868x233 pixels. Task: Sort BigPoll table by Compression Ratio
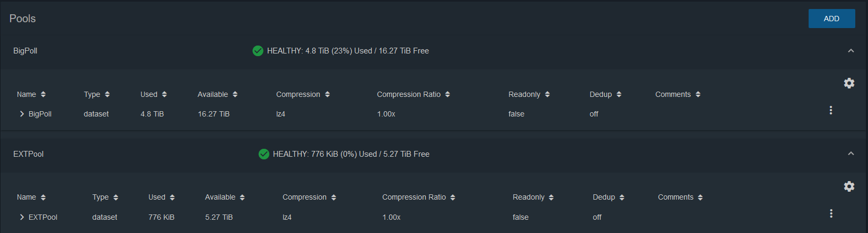coord(414,94)
